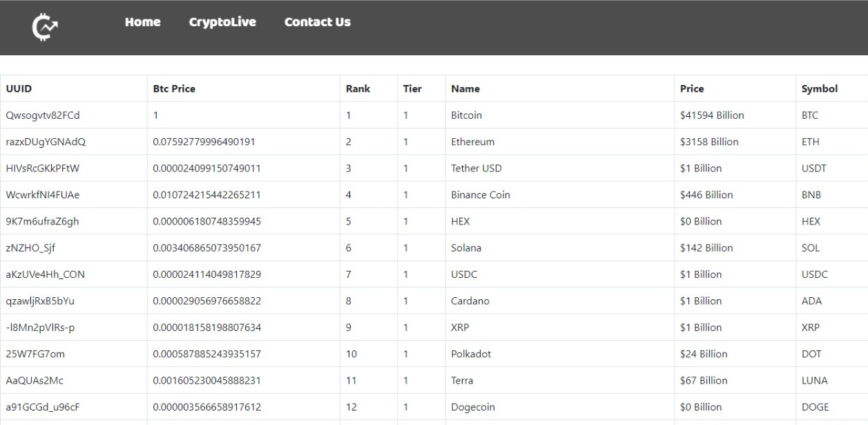
Task: Click UUID -l8Mn2pVlRs-p
Action: (x=40, y=328)
